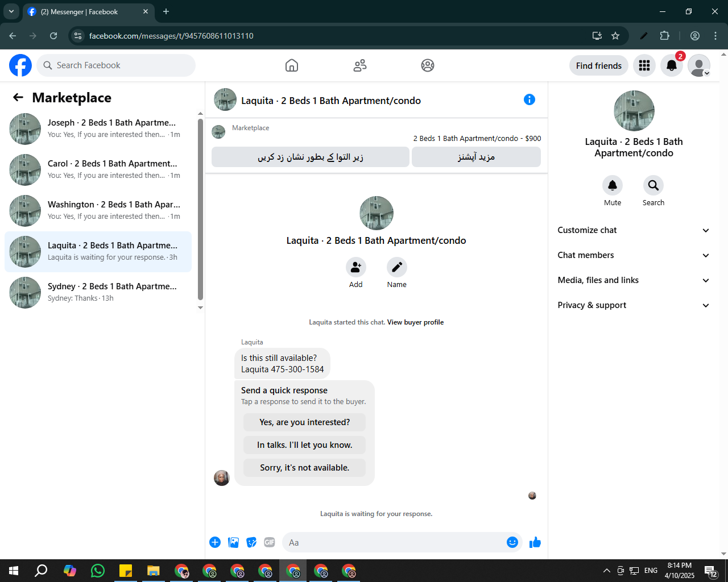Viewport: 728px width, 582px height.
Task: Mute the Laquita conversation
Action: click(x=613, y=185)
